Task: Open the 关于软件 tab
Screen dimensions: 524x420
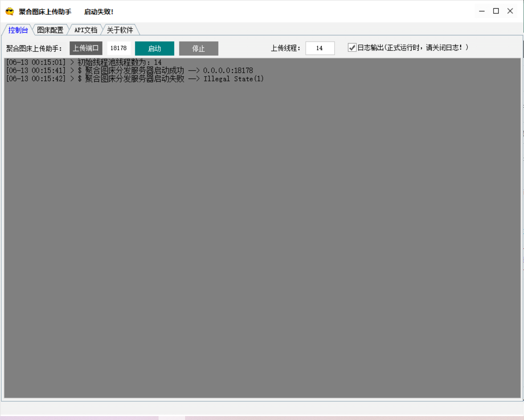Action: pyautogui.click(x=120, y=30)
